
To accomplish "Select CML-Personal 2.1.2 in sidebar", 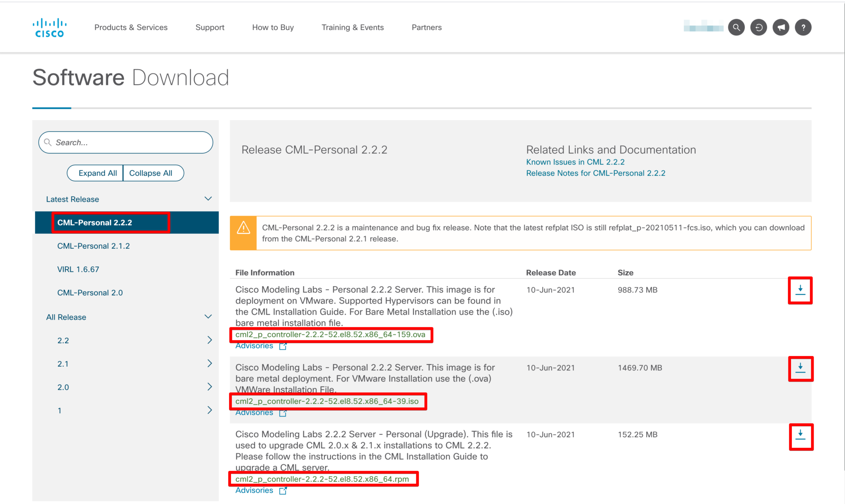I will (x=93, y=246).
